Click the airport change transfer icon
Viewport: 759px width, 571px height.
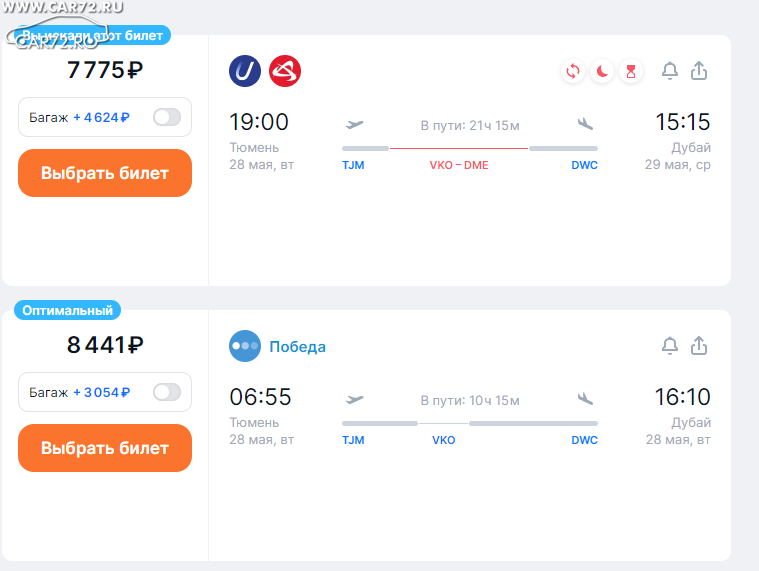573,72
